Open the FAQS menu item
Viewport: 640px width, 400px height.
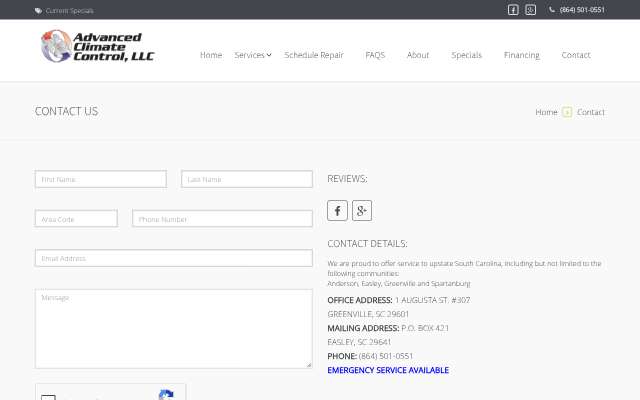(375, 55)
